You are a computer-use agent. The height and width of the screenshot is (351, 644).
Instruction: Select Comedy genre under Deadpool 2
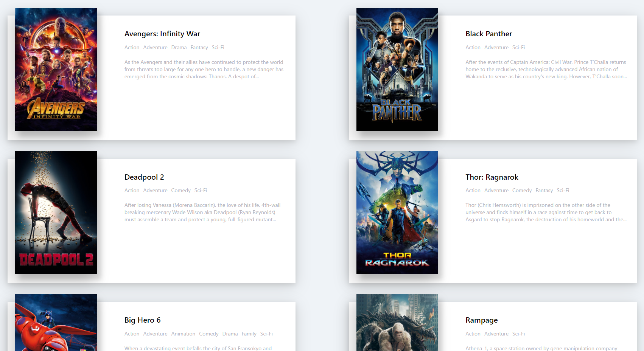point(181,190)
